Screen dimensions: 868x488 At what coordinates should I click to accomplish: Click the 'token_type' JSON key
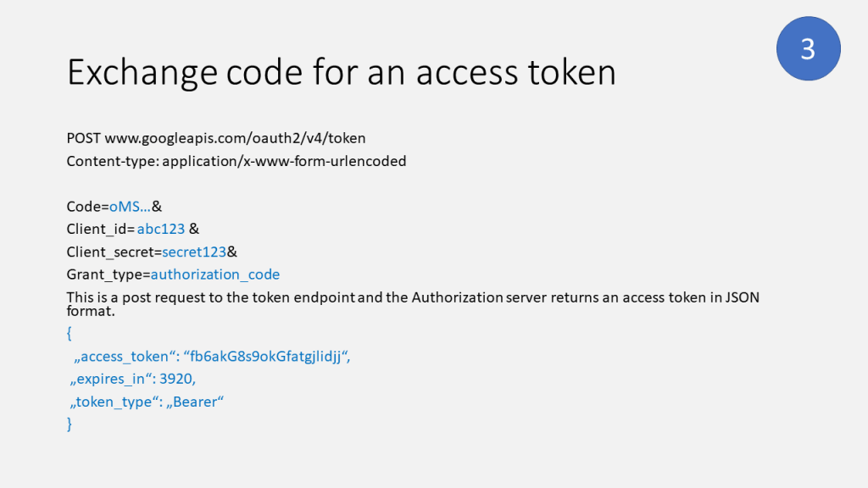[x=114, y=402]
